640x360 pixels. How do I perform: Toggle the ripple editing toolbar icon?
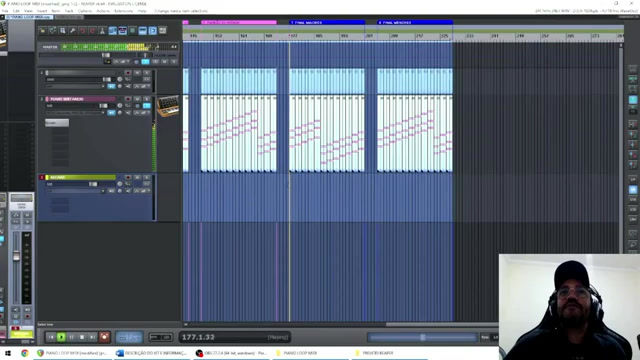coord(132,31)
